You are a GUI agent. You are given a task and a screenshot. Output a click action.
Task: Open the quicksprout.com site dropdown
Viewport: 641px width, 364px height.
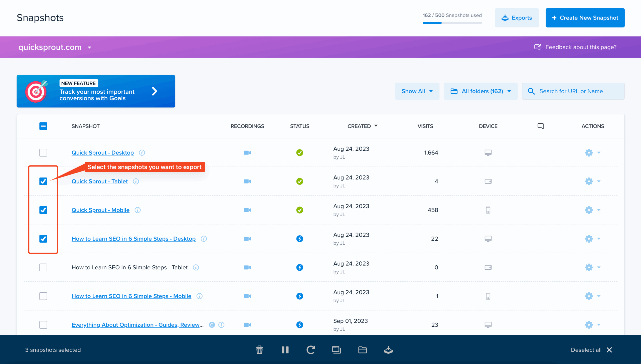[55, 47]
